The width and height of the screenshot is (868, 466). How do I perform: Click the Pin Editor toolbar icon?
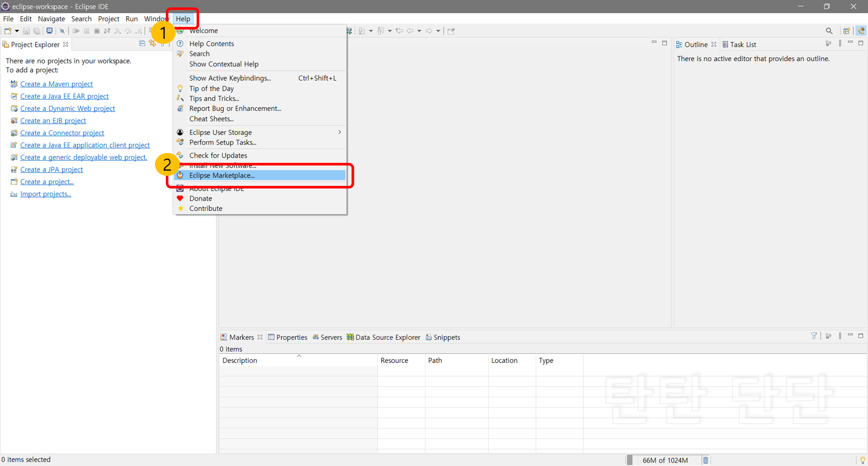(451, 31)
